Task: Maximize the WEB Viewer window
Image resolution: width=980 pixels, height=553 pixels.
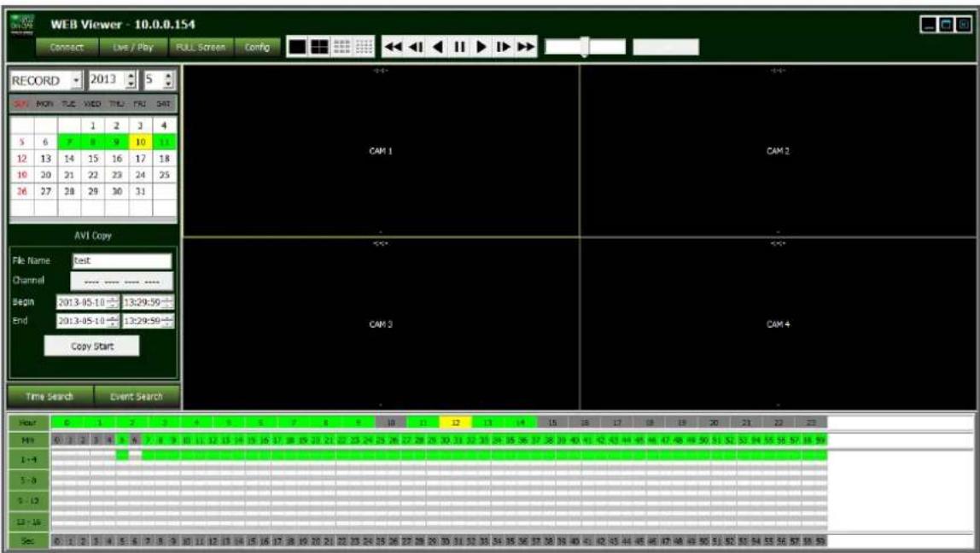Action: (946, 25)
